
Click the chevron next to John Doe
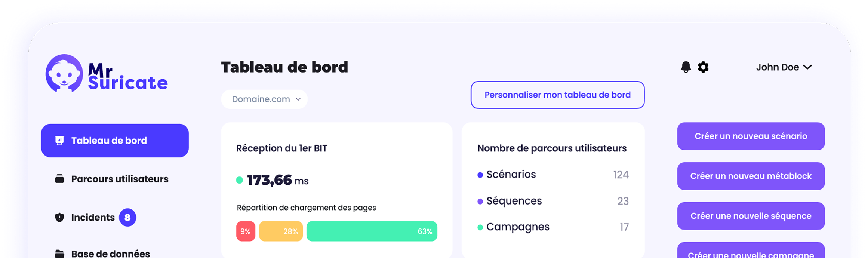(807, 67)
